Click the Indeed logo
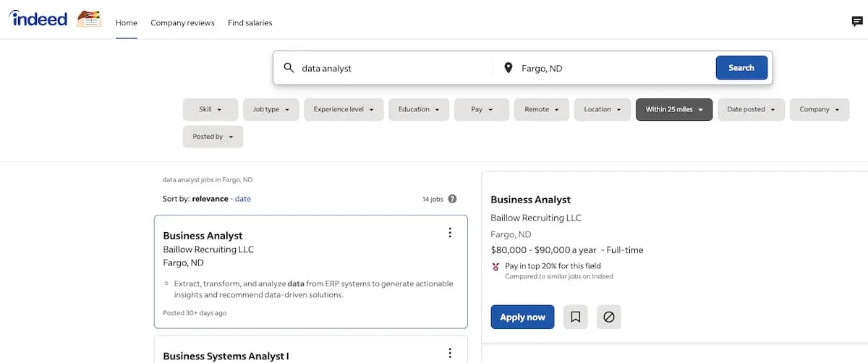This screenshot has height=363, width=868. [x=38, y=18]
